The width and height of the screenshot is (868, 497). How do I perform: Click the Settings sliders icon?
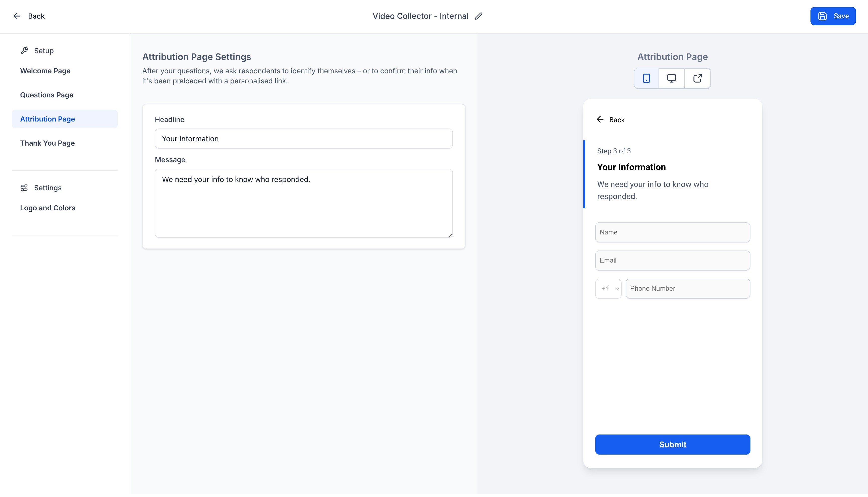click(x=24, y=188)
